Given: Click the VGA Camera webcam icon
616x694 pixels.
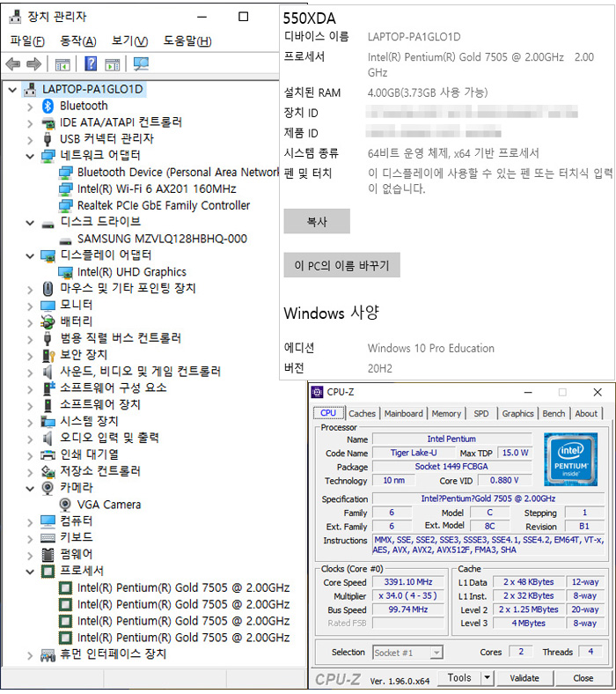Looking at the screenshot, I should pos(65,505).
